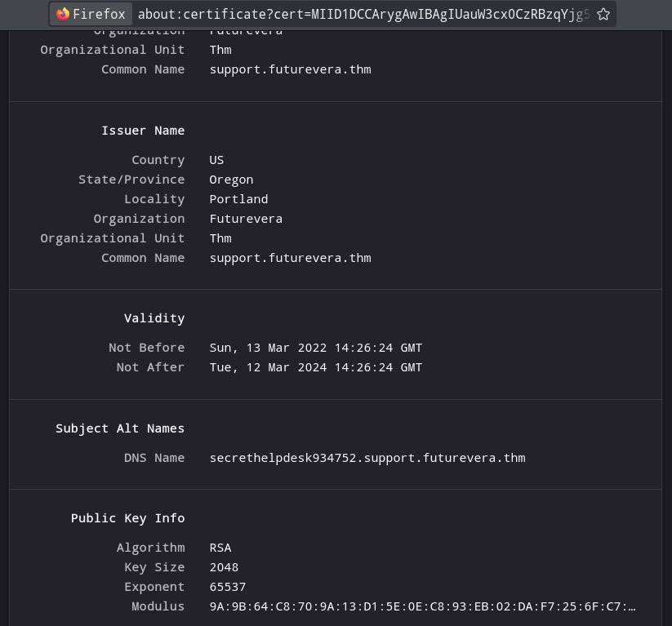Screen dimensions: 672x626
Task: Click the Public Key Info heading
Action: pos(127,517)
